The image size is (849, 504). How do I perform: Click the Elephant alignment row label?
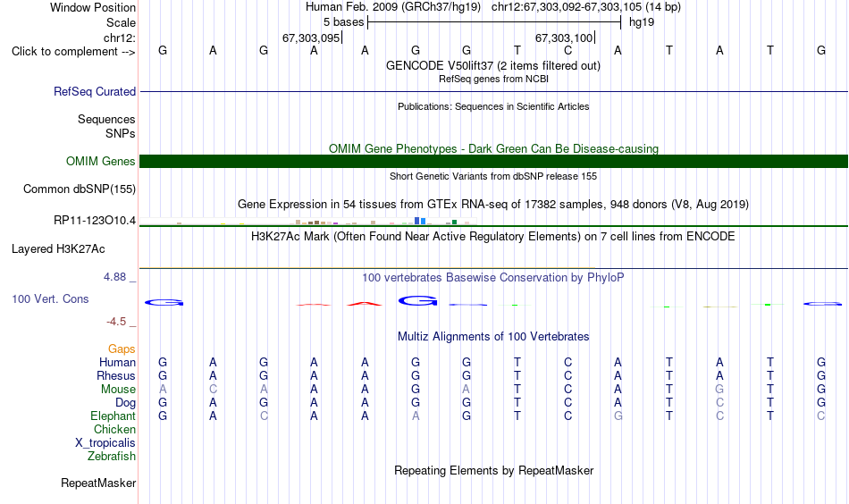113,416
